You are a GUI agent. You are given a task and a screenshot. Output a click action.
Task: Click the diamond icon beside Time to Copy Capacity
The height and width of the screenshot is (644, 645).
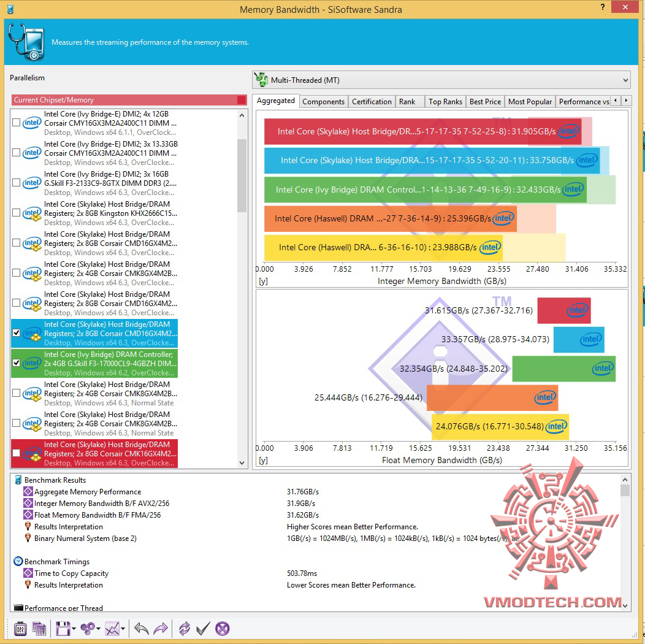[28, 573]
